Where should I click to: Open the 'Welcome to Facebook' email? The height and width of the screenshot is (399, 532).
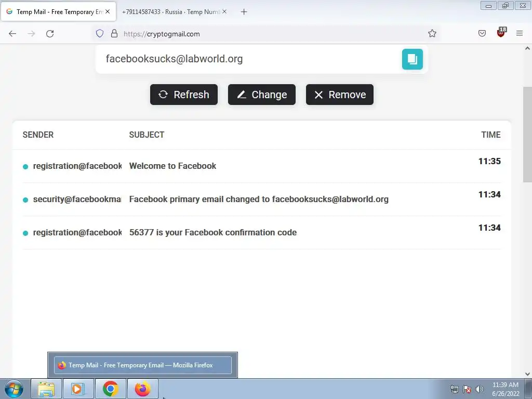click(x=262, y=166)
